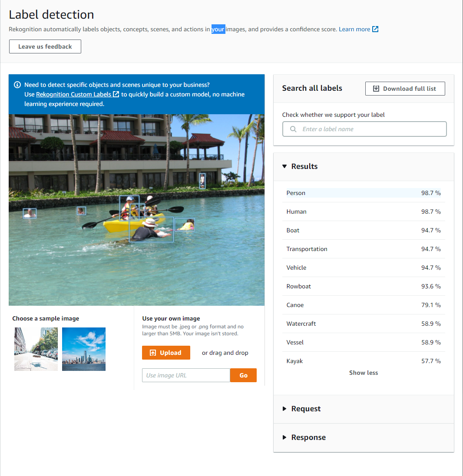This screenshot has width=463, height=476.
Task: Select the Boat result row
Action: point(364,230)
